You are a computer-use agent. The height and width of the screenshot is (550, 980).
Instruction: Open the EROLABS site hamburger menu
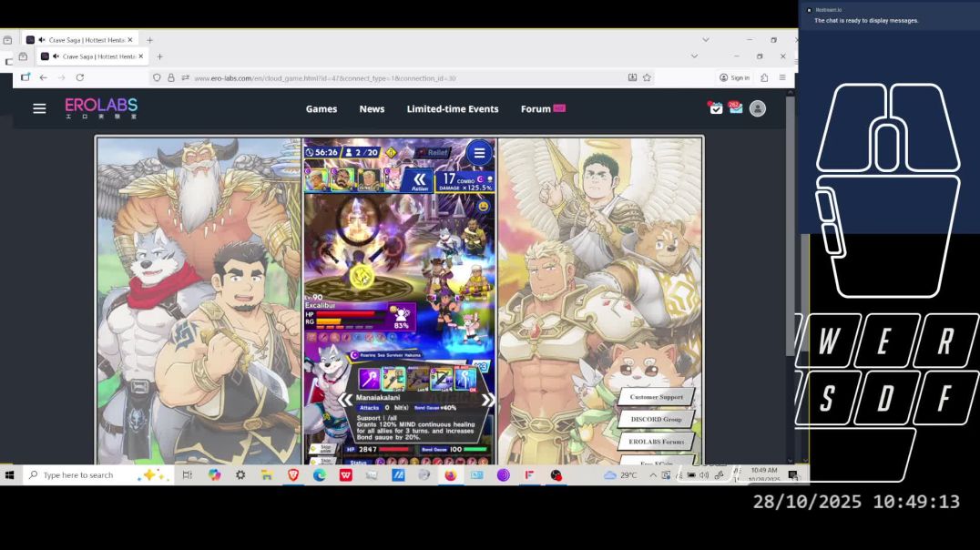39,108
